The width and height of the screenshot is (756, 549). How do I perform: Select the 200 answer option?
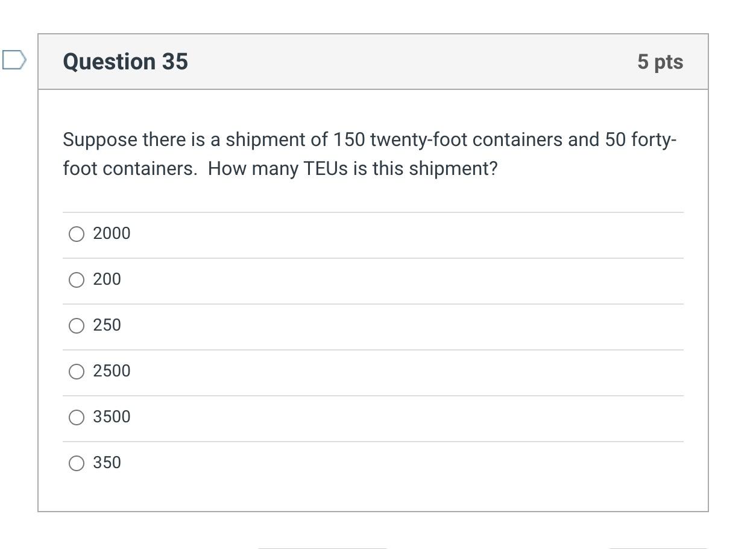76,279
